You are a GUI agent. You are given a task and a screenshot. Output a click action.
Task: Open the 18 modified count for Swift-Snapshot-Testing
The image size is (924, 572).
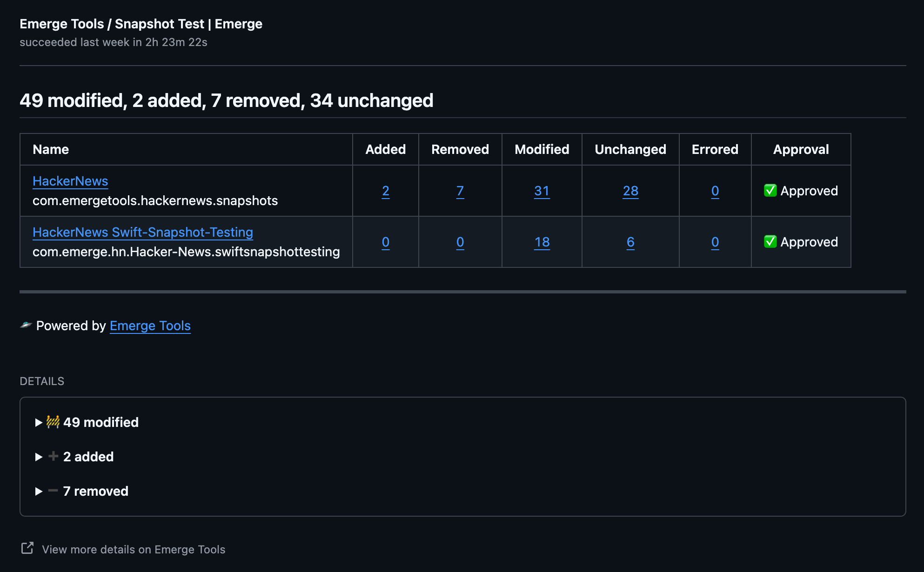coord(542,242)
